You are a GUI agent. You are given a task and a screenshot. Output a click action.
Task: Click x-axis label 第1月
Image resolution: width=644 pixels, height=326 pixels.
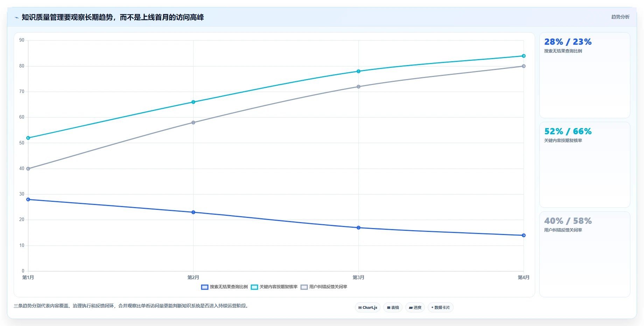28,277
